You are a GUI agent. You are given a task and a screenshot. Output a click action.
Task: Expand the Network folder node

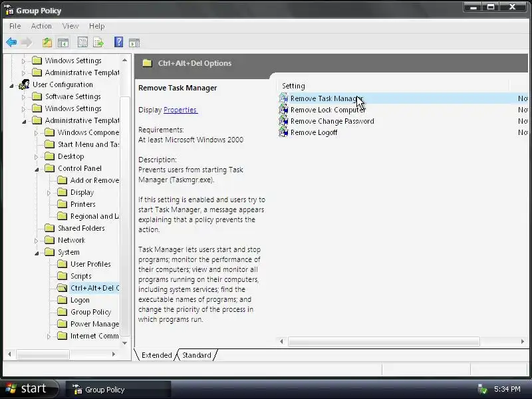(36, 241)
